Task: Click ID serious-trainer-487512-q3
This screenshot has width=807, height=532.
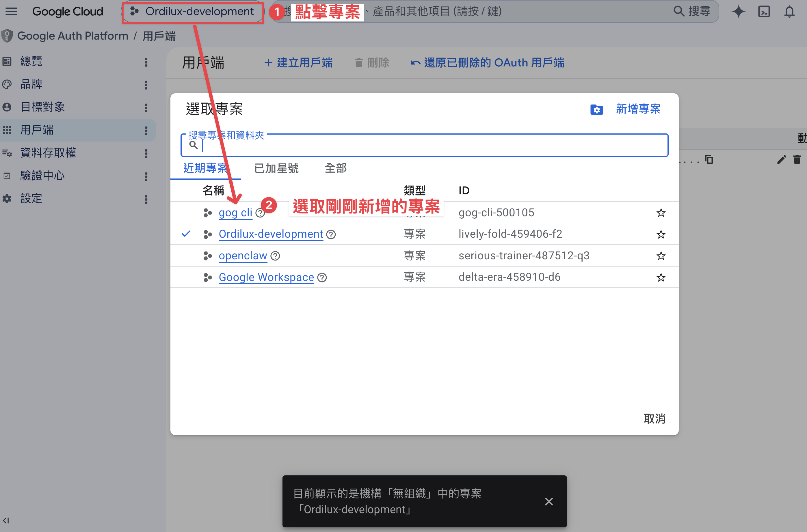Action: pyautogui.click(x=524, y=256)
